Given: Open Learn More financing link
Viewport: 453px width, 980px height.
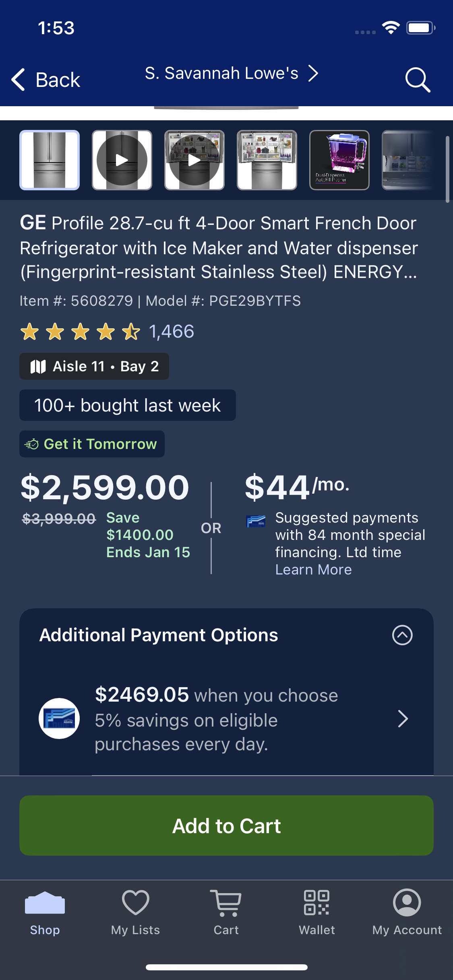Looking at the screenshot, I should coord(313,570).
